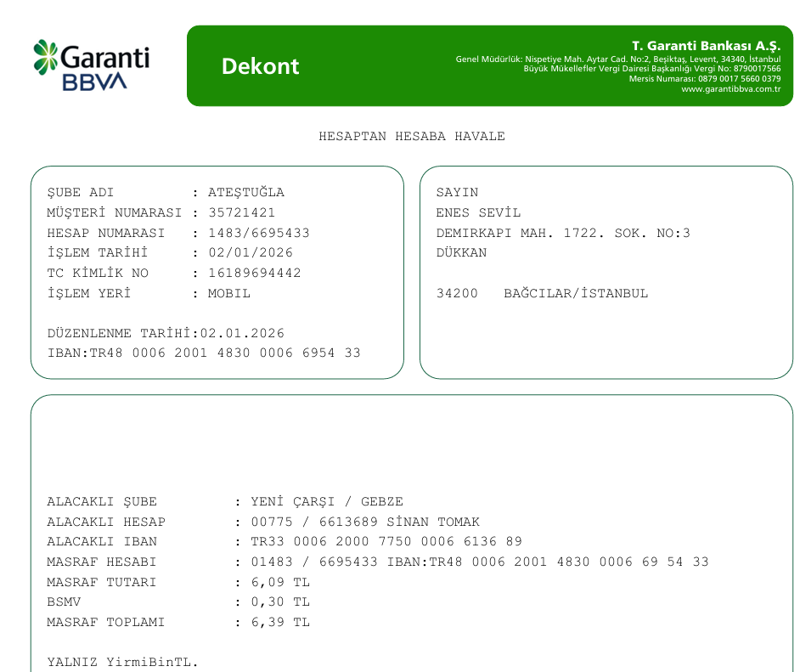Viewport: 800px width, 672px height.
Task: Open the www.garantibbva.com.tr link
Action: point(730,89)
